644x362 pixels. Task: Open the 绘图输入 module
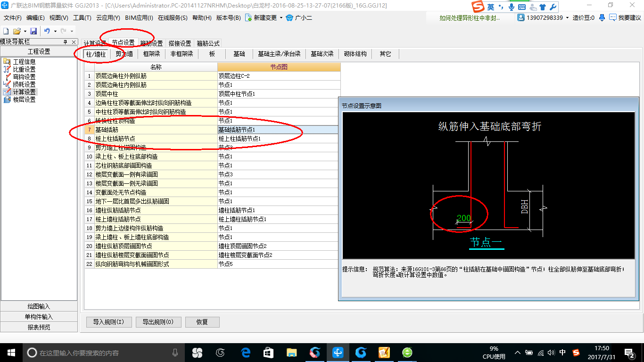click(x=39, y=306)
